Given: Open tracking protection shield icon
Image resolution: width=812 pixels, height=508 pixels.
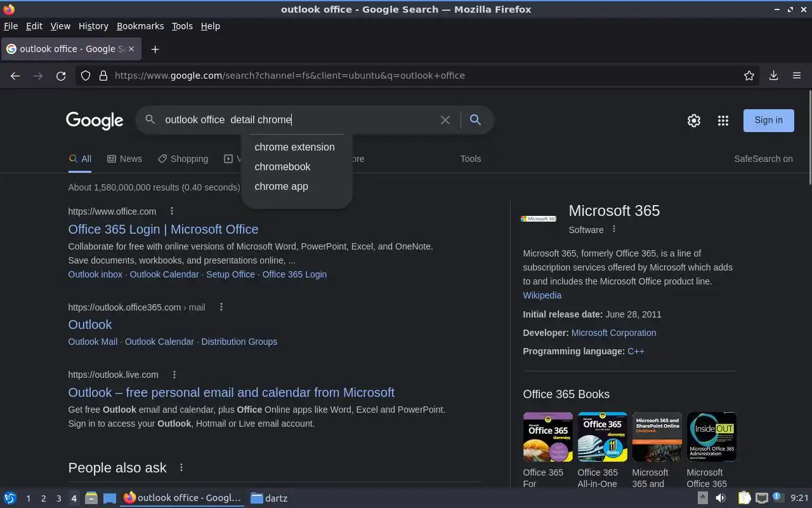Looking at the screenshot, I should tap(86, 76).
